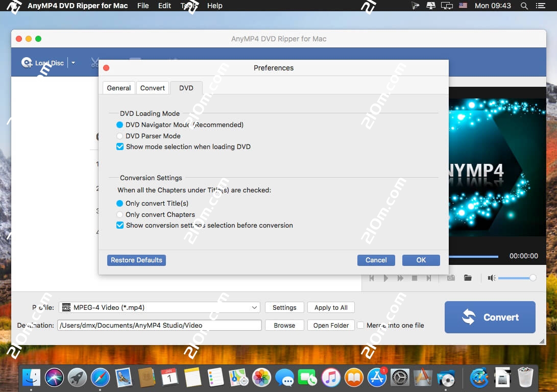Switch to the Convert preferences tab
The image size is (557, 392).
coord(152,88)
